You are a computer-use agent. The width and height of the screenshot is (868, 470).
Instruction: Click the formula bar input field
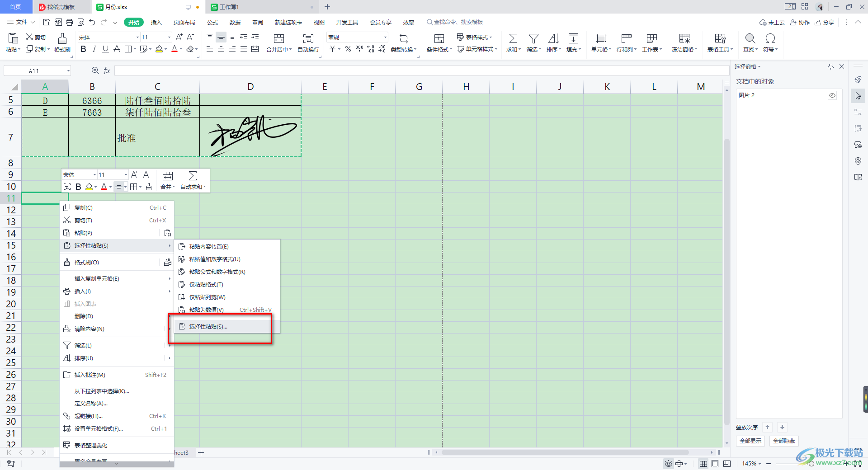click(x=421, y=70)
